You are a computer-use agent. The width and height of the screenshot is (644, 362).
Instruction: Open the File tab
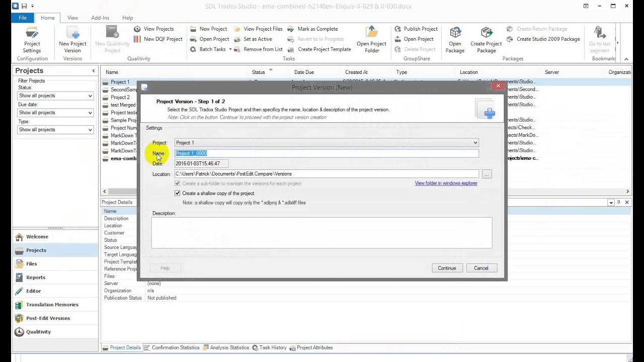click(x=23, y=18)
